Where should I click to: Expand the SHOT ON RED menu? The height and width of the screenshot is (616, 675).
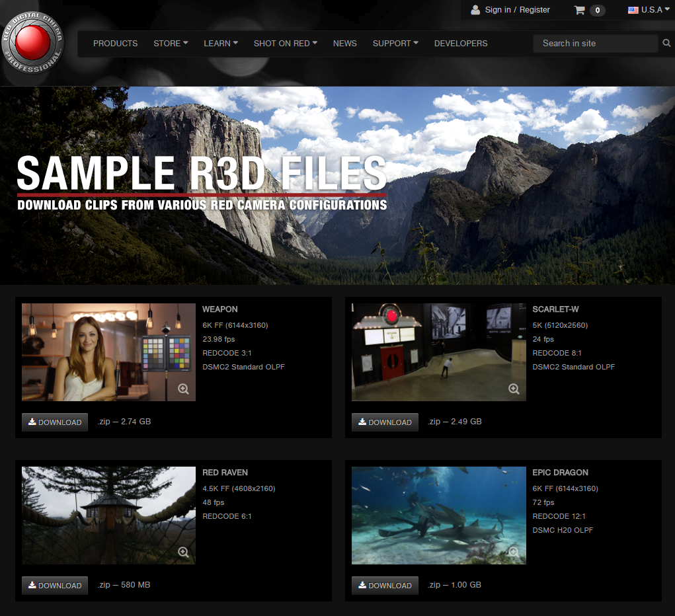(x=285, y=44)
